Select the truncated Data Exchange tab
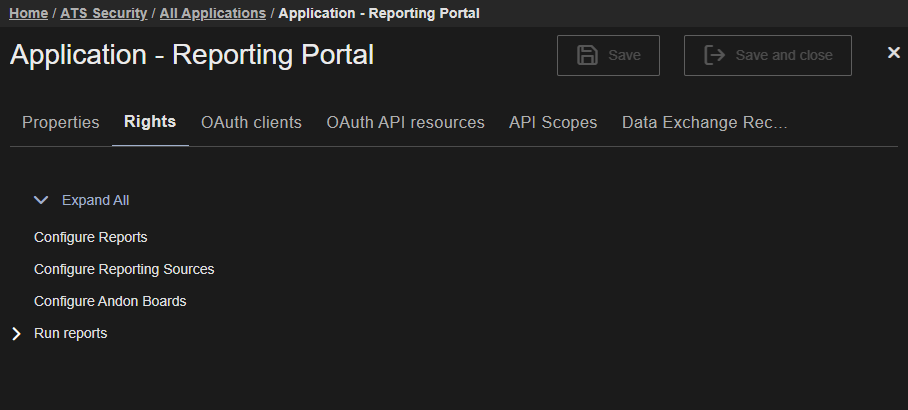The height and width of the screenshot is (410, 908). 704,123
